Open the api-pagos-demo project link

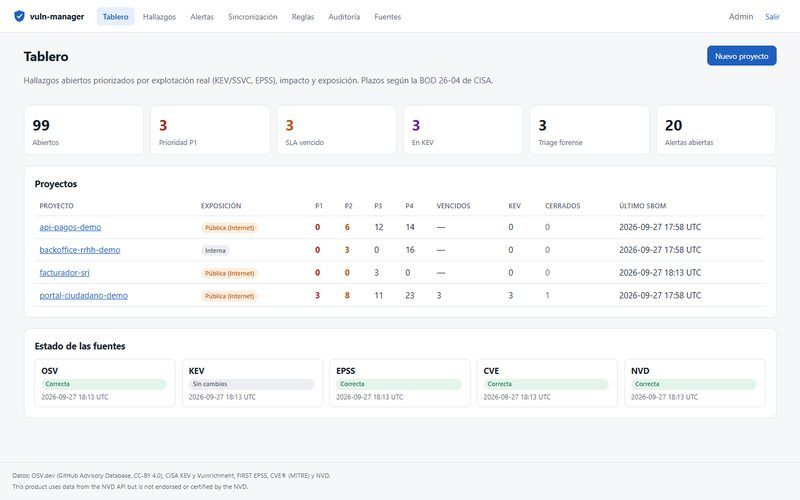pos(70,227)
